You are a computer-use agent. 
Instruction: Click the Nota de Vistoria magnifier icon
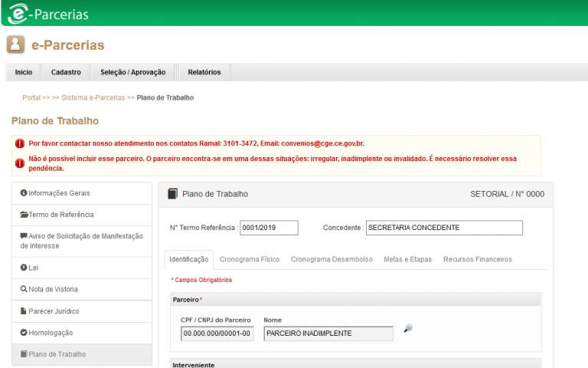[24, 289]
